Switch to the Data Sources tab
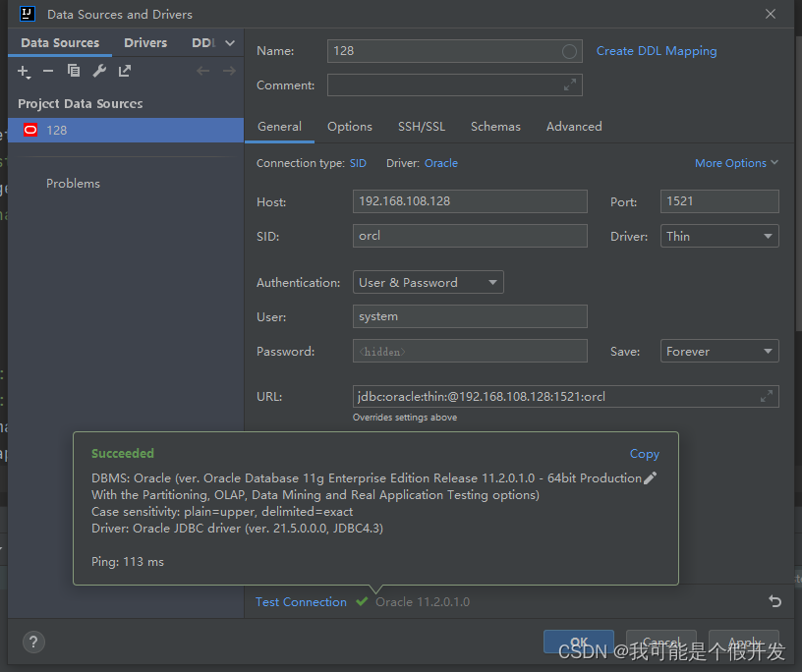This screenshot has width=802, height=672. 60,43
